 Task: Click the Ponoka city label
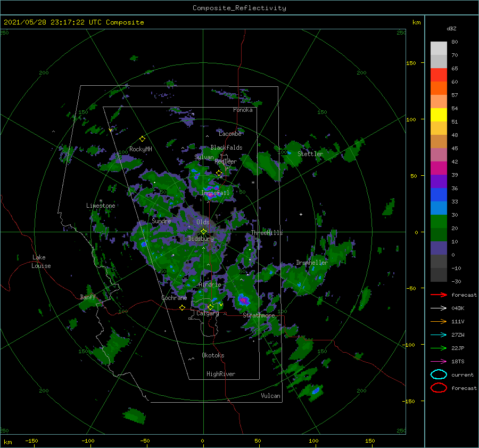point(243,110)
